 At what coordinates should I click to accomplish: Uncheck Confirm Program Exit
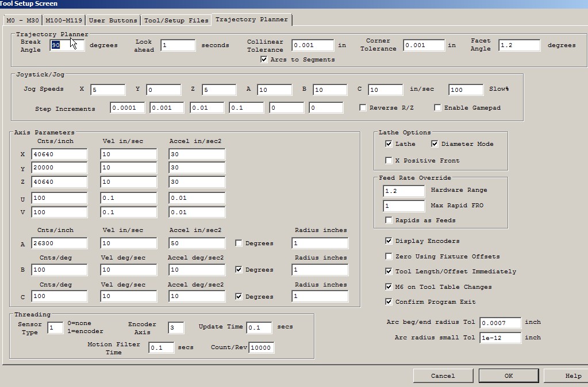389,302
